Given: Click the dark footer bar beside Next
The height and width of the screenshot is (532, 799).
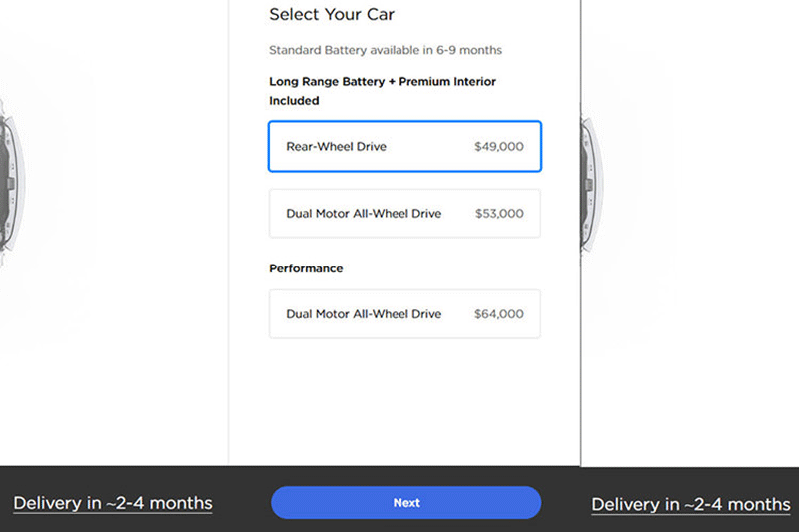Looking at the screenshot, I should (x=240, y=503).
